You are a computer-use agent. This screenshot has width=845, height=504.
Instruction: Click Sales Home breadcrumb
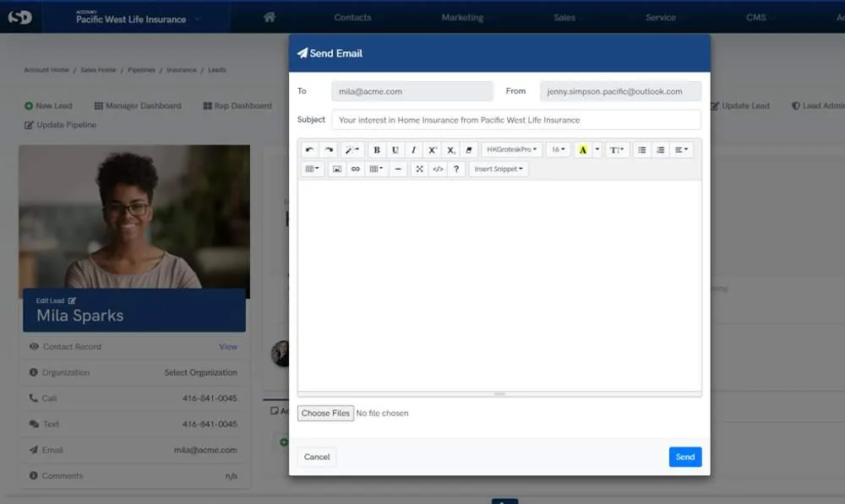click(x=98, y=70)
